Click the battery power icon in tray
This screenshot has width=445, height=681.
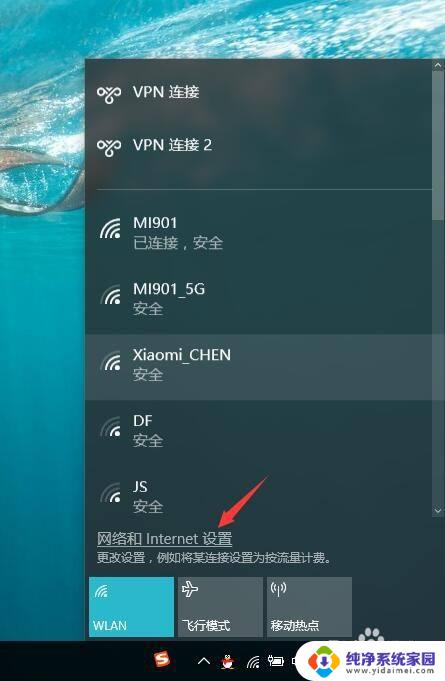(x=276, y=661)
